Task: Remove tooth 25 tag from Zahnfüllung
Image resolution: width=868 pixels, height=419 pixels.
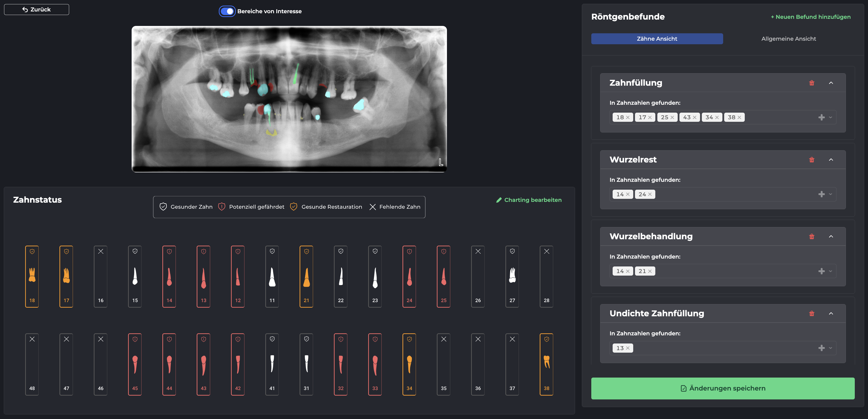Action: pos(672,117)
